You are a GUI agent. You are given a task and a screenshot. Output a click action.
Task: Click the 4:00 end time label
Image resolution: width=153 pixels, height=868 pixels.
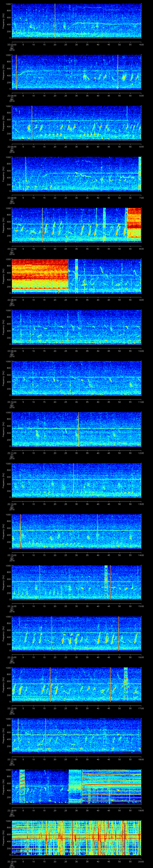141,44
